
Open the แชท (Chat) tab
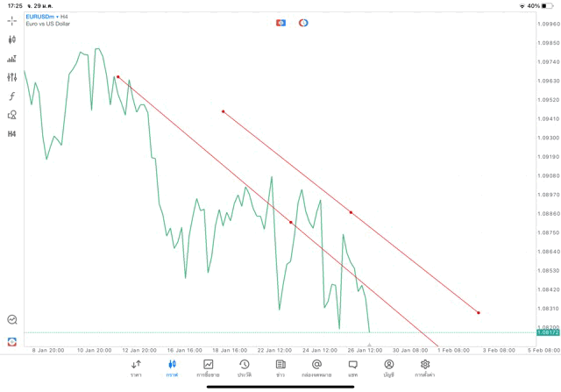(352, 367)
